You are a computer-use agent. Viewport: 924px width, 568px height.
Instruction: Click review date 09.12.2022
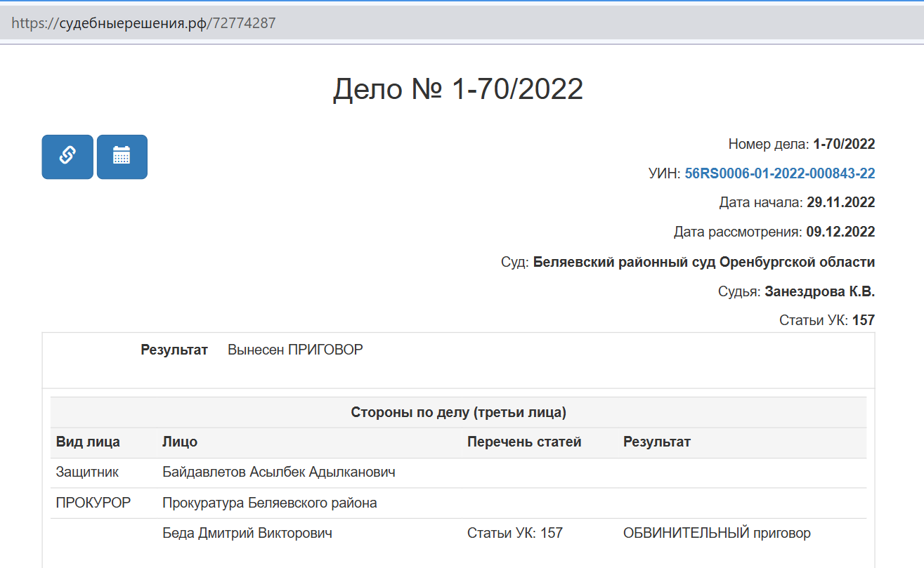840,232
